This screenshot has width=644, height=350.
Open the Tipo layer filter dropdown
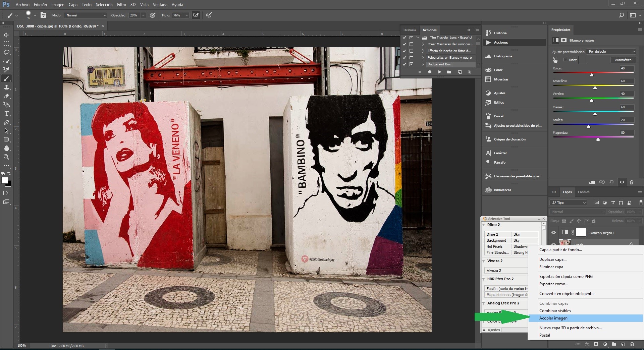568,203
